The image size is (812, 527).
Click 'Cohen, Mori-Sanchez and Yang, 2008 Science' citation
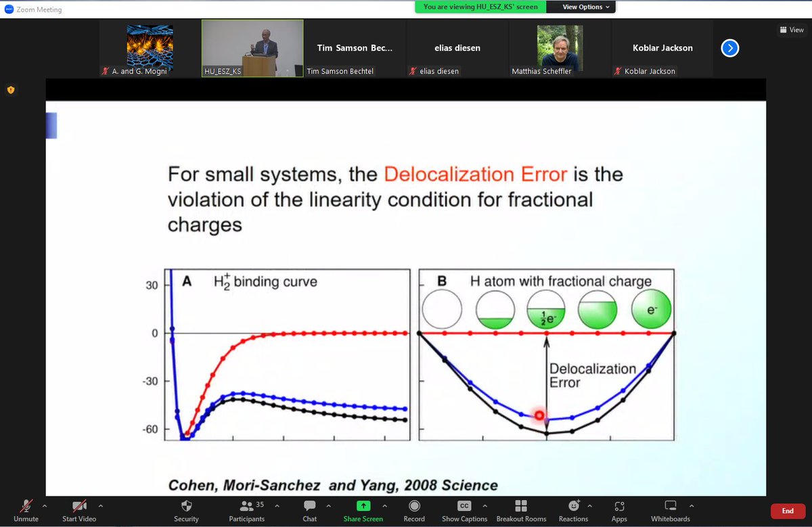pos(333,484)
